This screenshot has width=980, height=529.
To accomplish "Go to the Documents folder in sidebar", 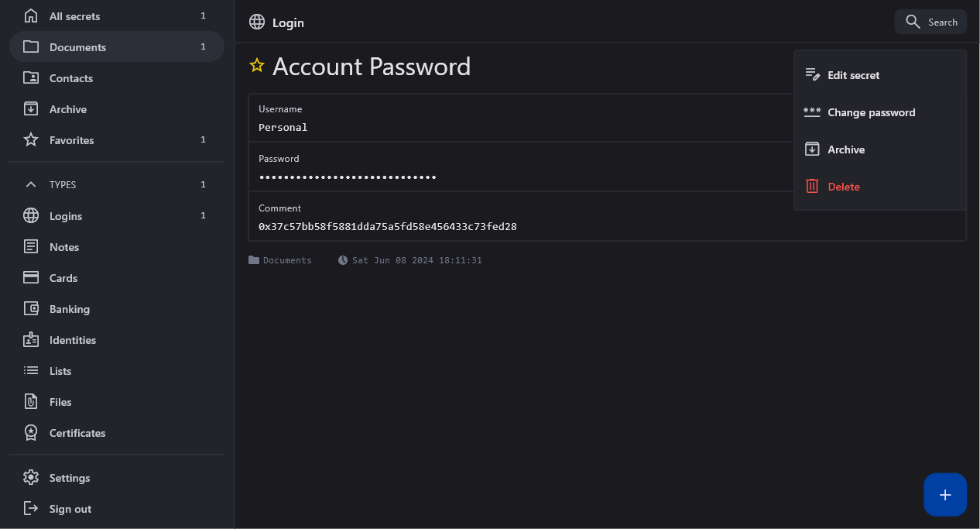I will [x=77, y=47].
